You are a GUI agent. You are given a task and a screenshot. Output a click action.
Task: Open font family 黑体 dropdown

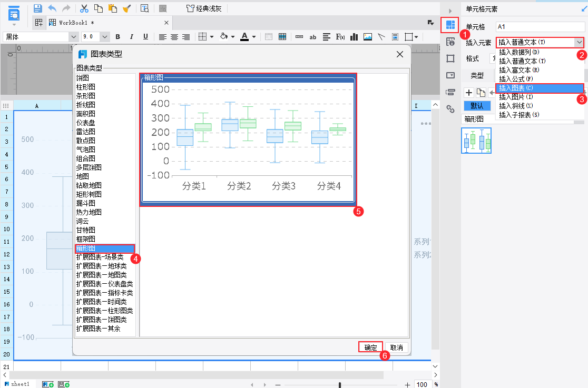tap(74, 37)
